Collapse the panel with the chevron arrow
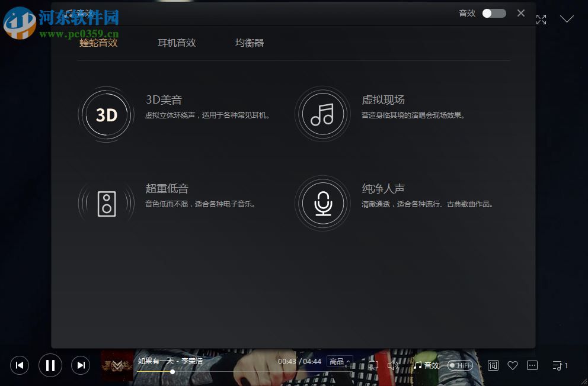This screenshot has width=588, height=386. coord(567,18)
